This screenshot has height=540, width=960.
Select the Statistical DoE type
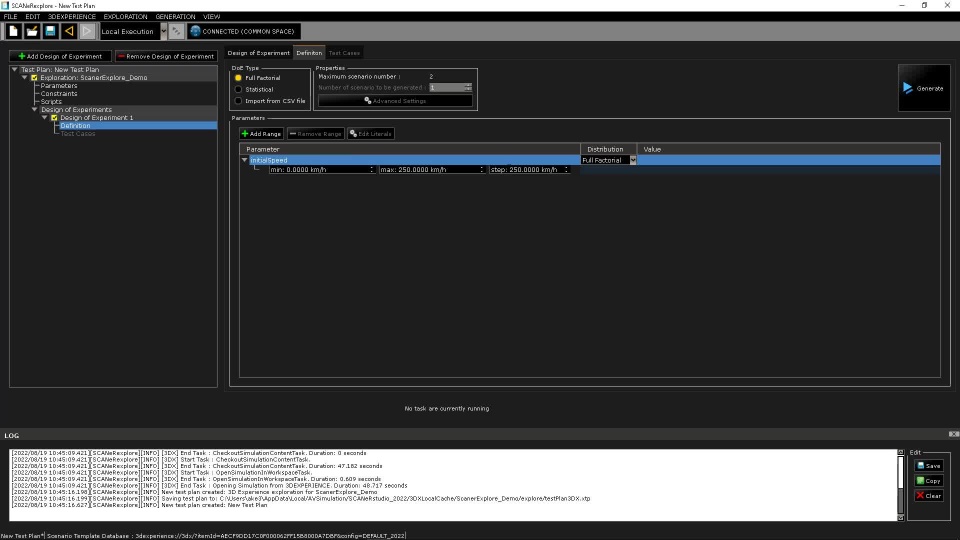(x=238, y=89)
